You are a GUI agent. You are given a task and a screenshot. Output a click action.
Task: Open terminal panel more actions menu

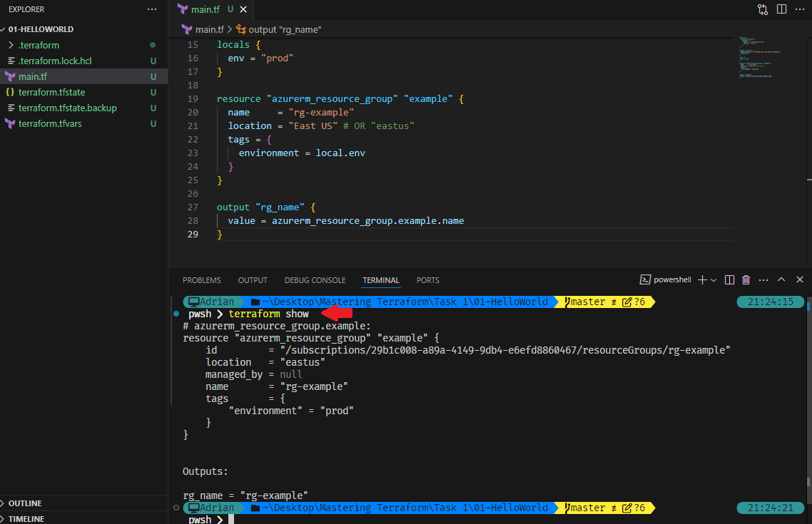[x=763, y=280]
